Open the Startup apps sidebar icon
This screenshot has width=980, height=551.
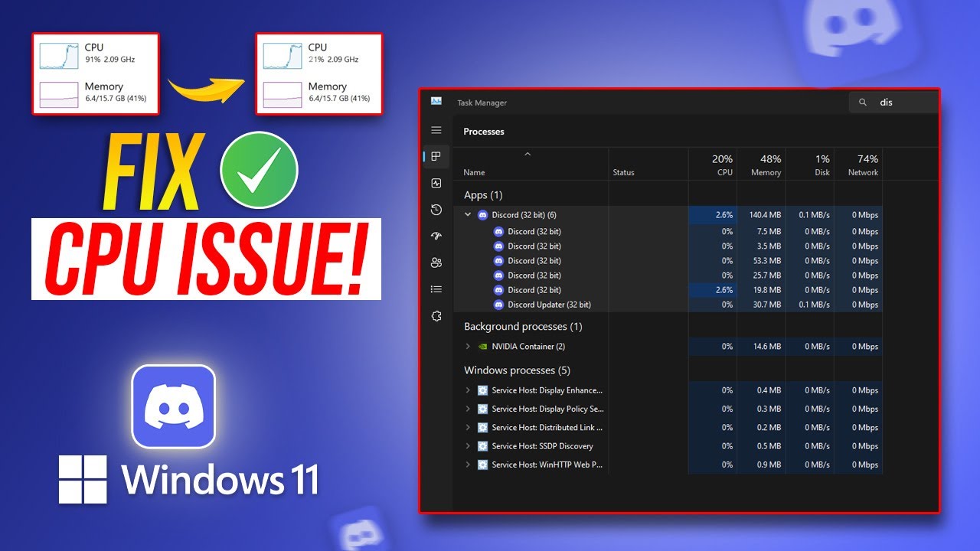tap(436, 236)
